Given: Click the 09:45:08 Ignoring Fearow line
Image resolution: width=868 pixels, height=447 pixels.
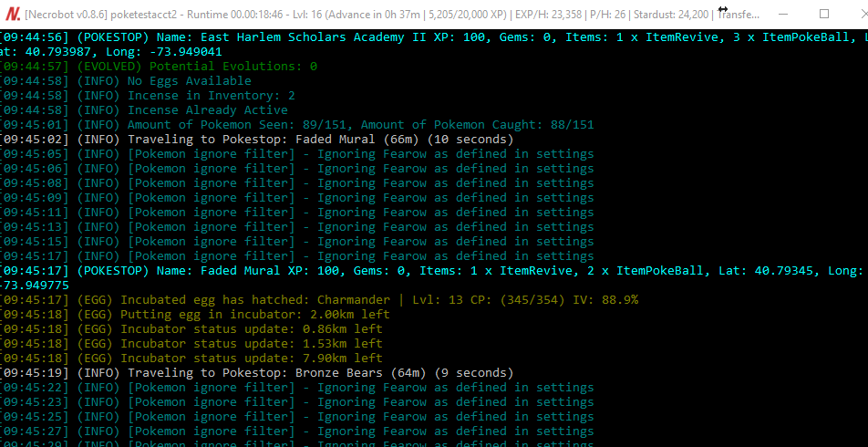Looking at the screenshot, I should [x=296, y=183].
